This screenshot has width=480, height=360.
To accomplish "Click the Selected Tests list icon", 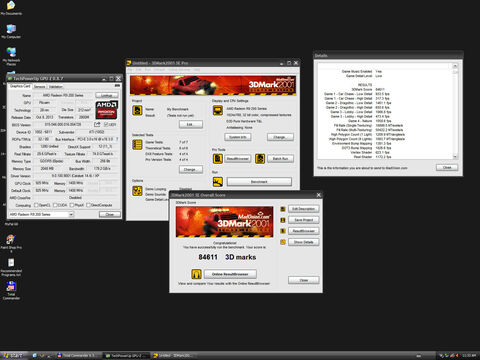I will (x=137, y=144).
